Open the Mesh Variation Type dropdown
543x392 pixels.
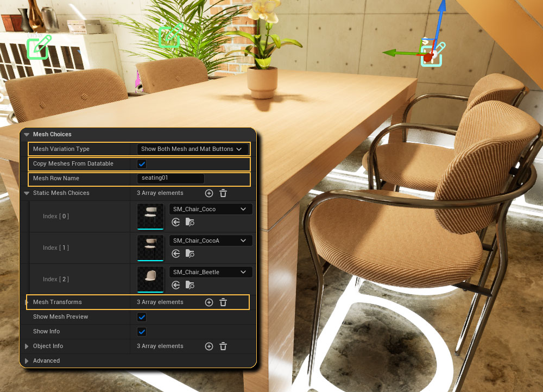click(192, 149)
